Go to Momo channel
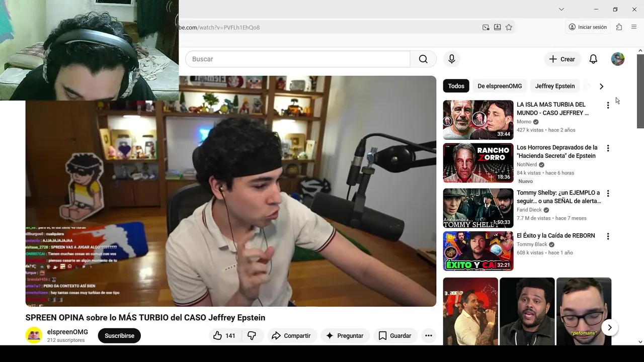This screenshot has height=362, width=644. 524,122
